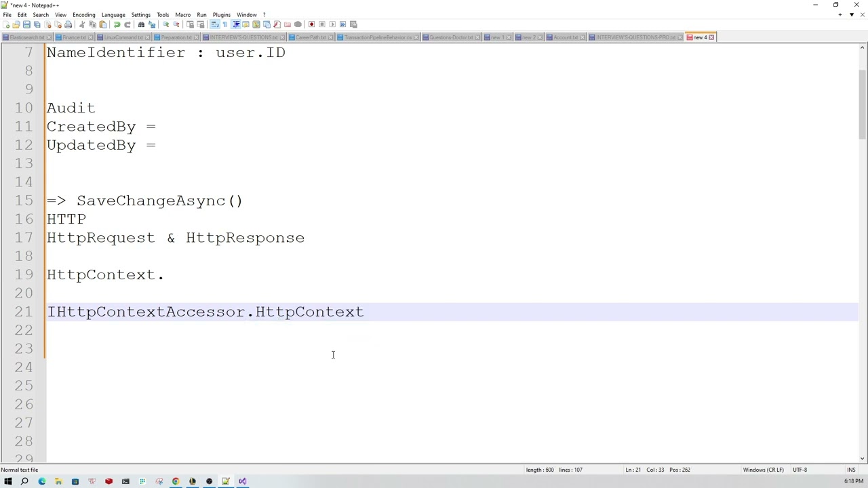Open the Windows Start button
868x488 pixels.
[x=8, y=481]
